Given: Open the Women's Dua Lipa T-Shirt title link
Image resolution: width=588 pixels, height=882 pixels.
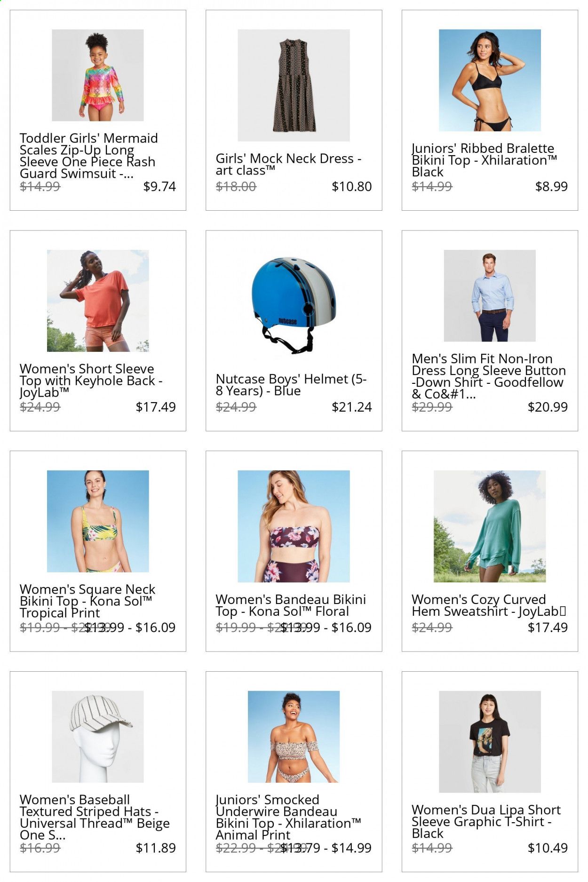Looking at the screenshot, I should [x=486, y=821].
